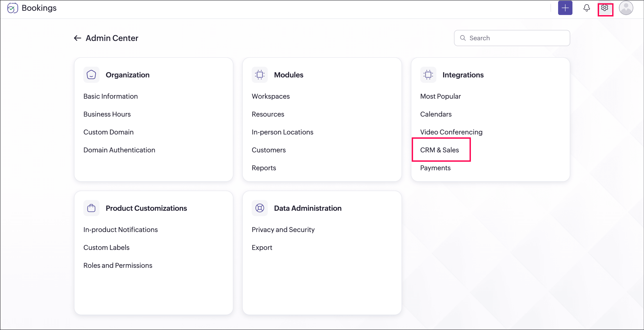
Task: Open the notifications bell
Action: (586, 8)
